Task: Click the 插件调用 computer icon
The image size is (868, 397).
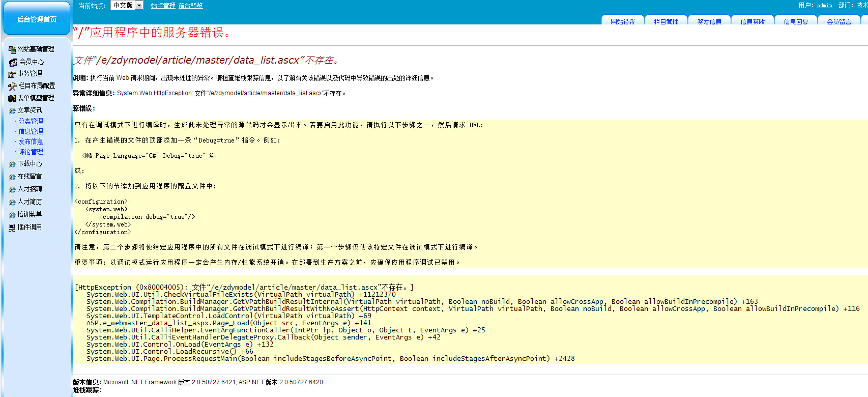Action: (12, 228)
